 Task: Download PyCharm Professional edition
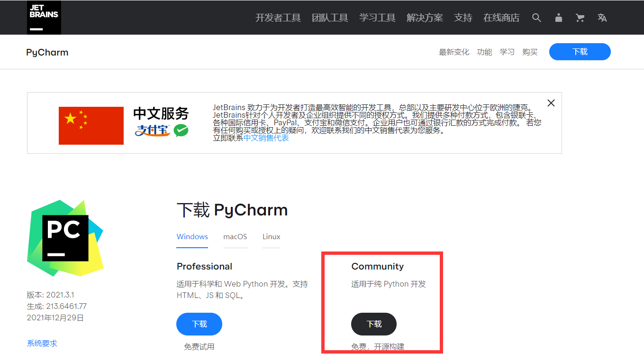[x=200, y=324]
